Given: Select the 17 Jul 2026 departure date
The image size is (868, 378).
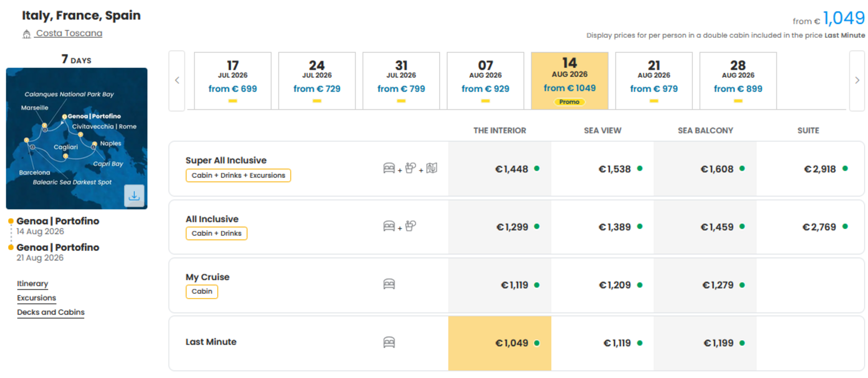Looking at the screenshot, I should click(x=233, y=81).
